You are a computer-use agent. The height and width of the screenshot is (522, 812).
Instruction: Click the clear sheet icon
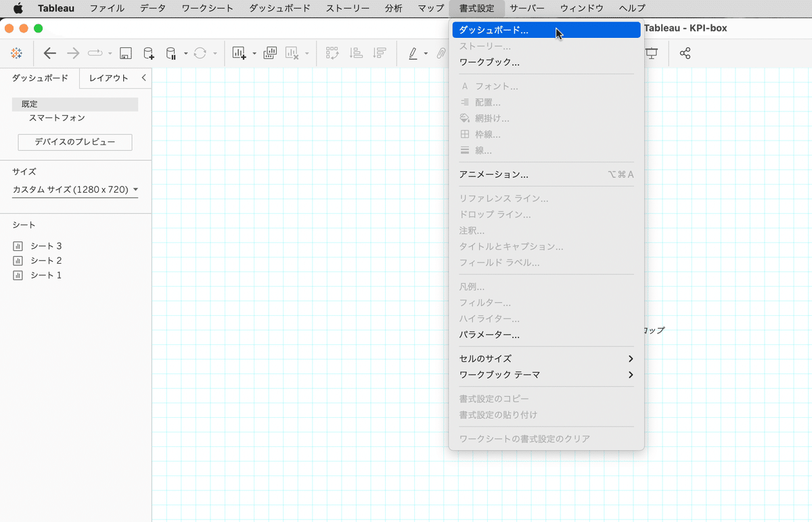pos(292,53)
